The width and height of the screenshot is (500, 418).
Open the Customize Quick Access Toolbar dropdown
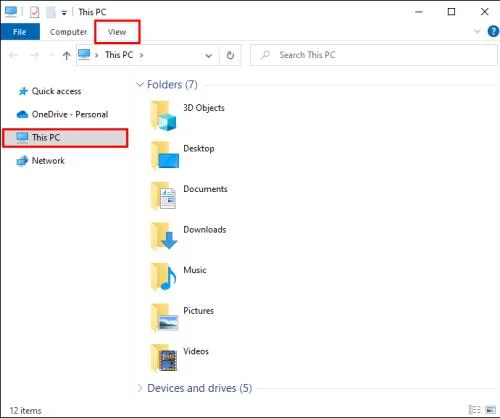[x=64, y=13]
